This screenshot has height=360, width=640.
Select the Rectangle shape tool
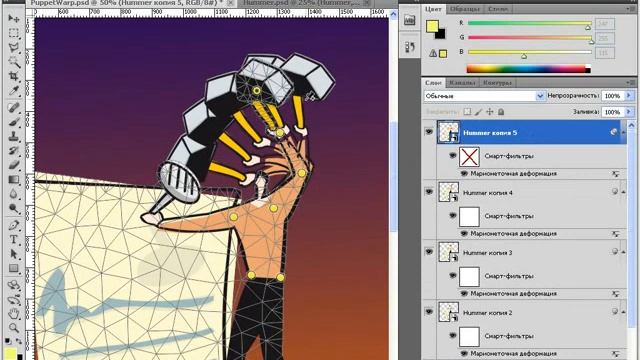pos(13,268)
